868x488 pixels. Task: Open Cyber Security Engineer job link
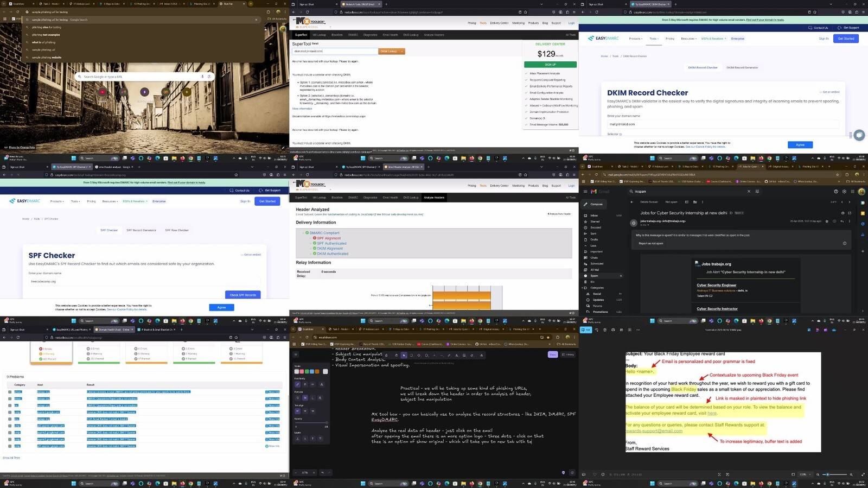point(716,285)
